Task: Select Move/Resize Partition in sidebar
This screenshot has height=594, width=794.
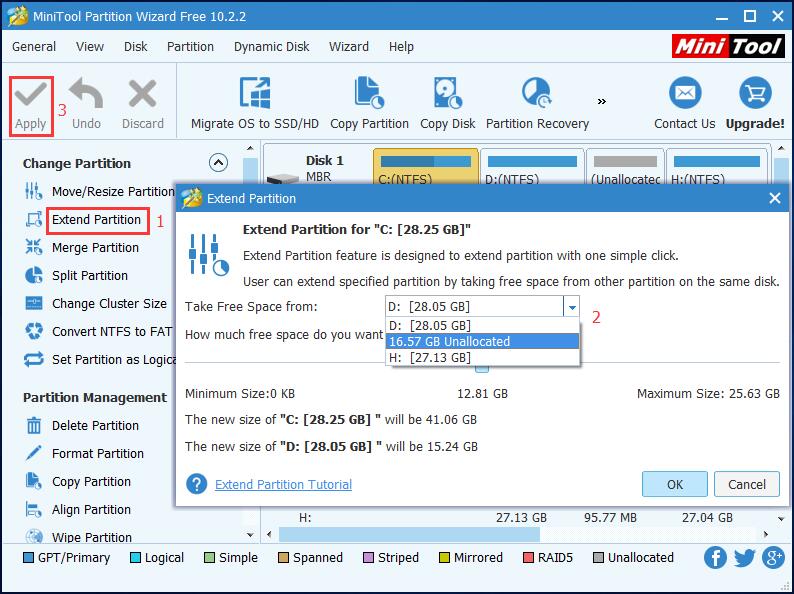Action: (x=99, y=191)
